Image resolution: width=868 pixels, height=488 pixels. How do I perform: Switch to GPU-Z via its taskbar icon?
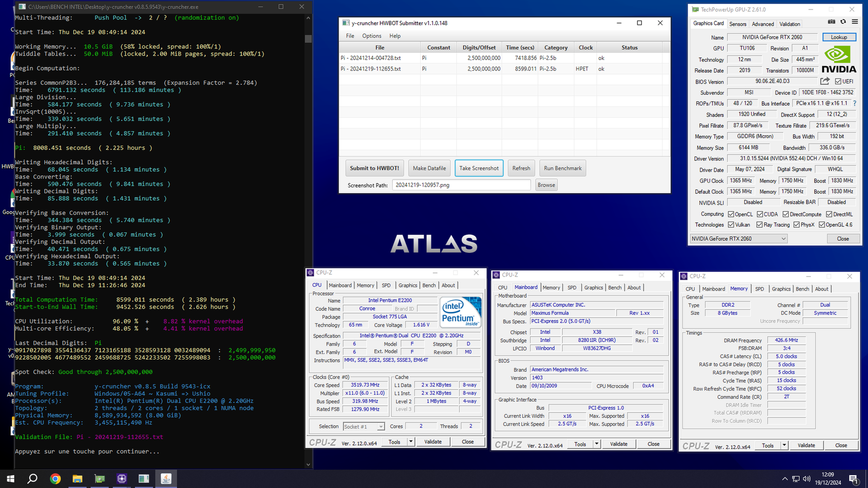point(99,479)
